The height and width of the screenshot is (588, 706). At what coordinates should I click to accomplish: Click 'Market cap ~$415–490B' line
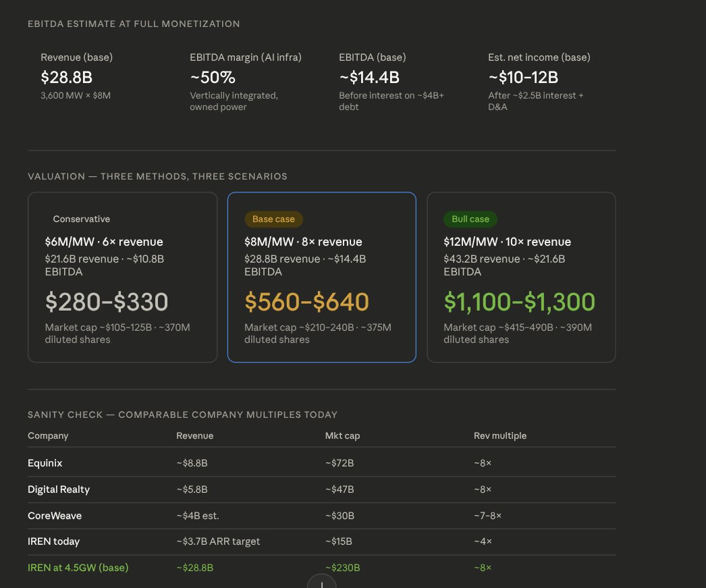[518, 333]
